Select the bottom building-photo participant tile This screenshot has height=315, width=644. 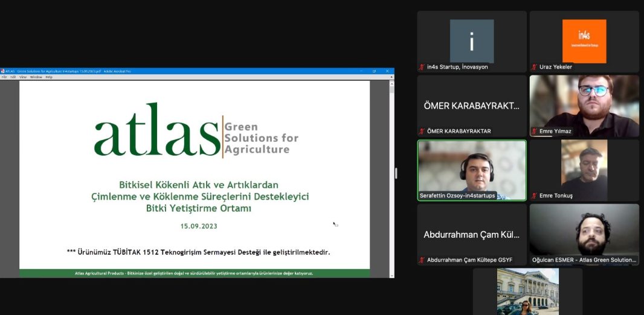[x=528, y=291]
